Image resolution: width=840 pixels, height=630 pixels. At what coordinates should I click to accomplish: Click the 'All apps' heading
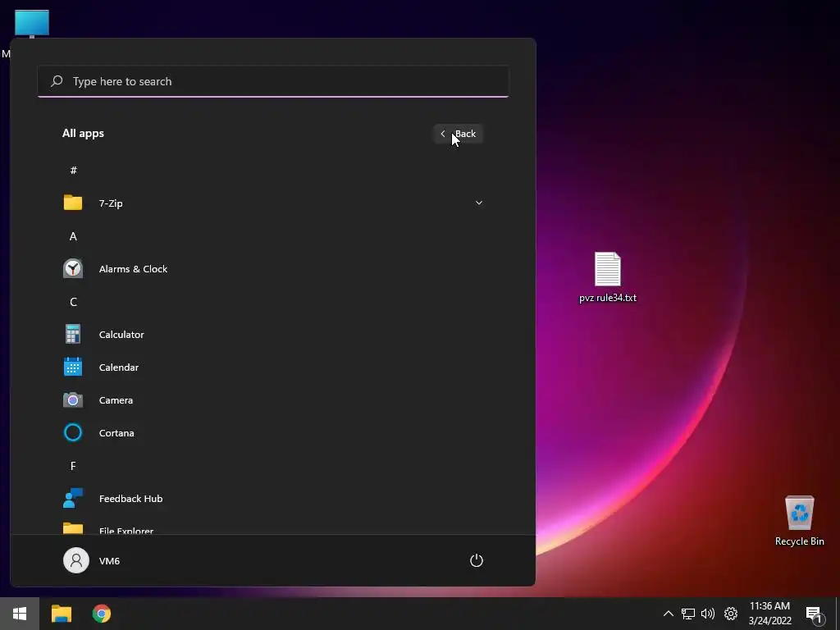coord(83,134)
